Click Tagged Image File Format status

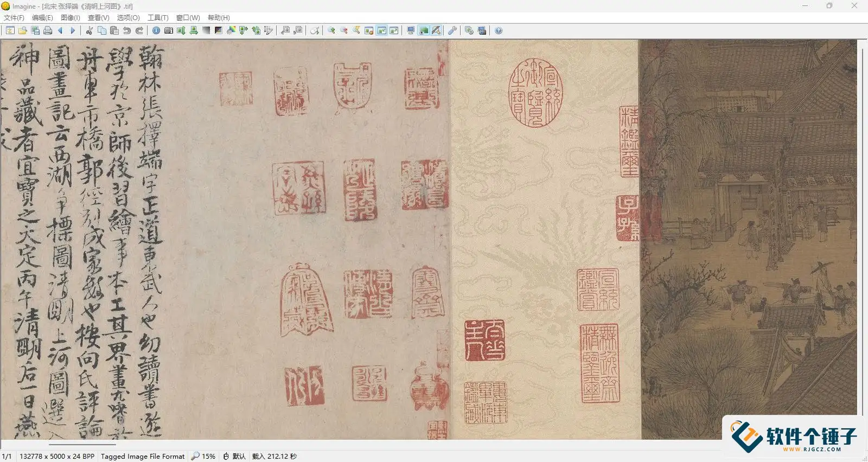coord(143,457)
